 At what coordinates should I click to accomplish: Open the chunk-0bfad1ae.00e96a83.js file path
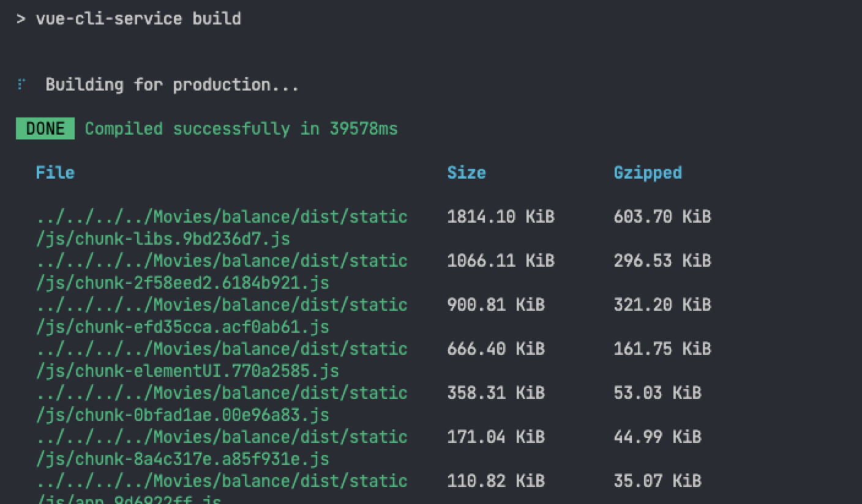[x=182, y=415]
